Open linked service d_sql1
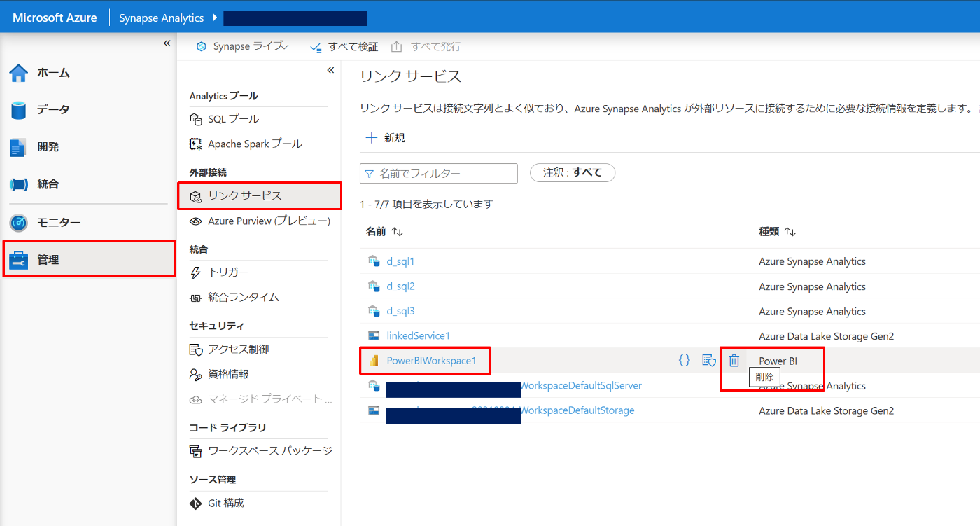This screenshot has height=526, width=980. pyautogui.click(x=400, y=261)
